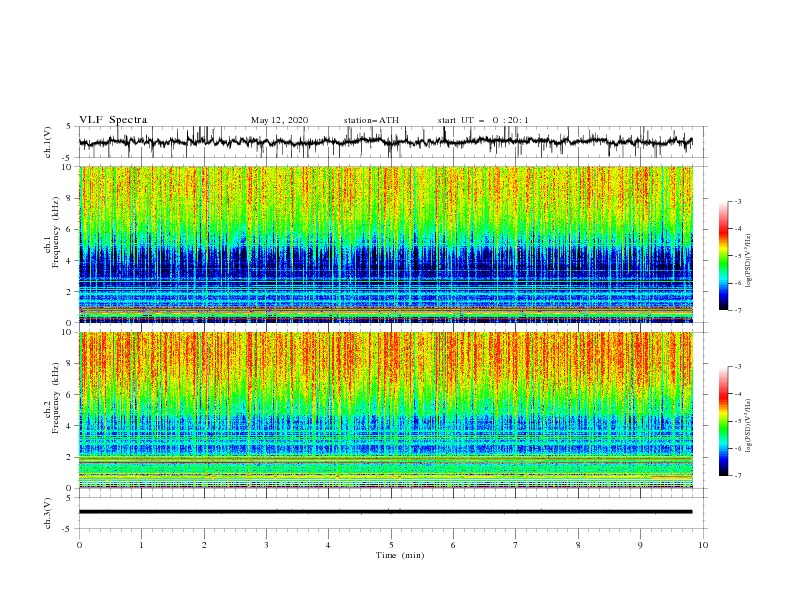Image resolution: width=792 pixels, height=612 pixels.
Task: Click the ch.2 spectrogram panel
Action: pos(386,410)
